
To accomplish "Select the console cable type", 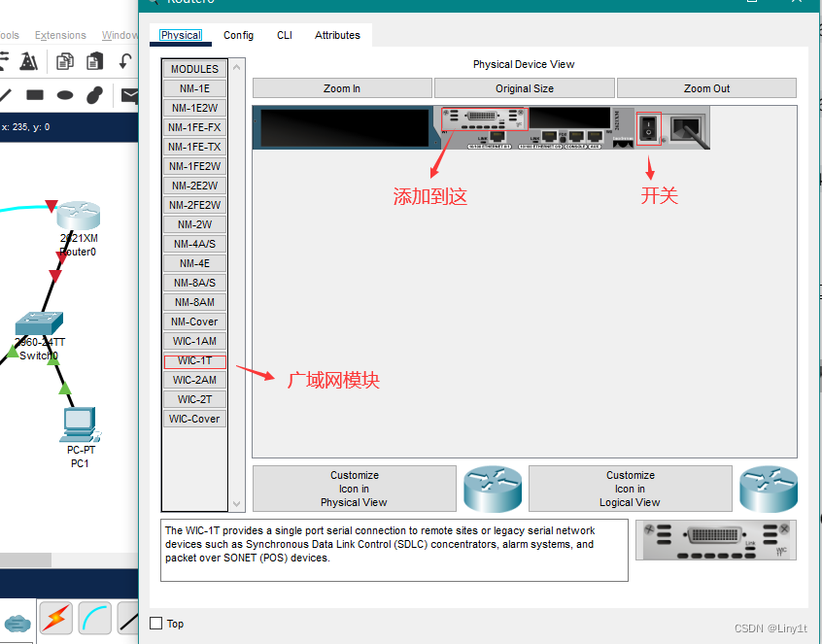I will (x=95, y=618).
